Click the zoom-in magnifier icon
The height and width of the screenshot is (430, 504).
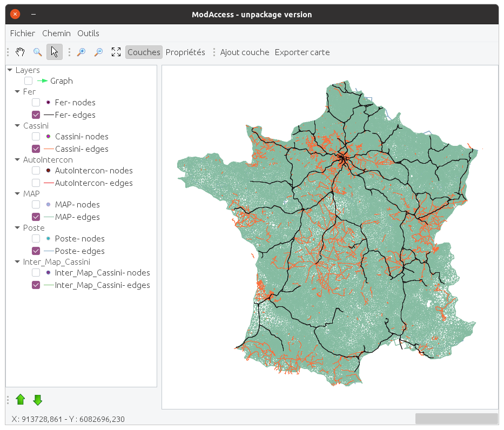click(x=81, y=52)
